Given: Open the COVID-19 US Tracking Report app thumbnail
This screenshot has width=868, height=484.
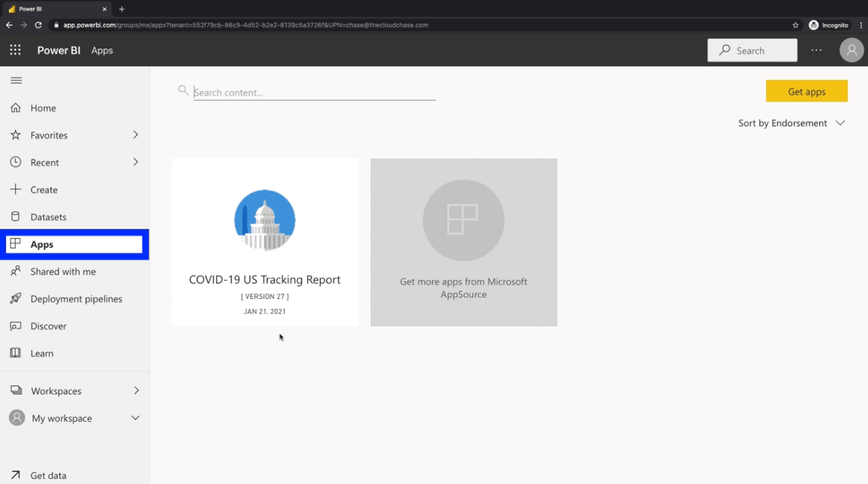Looking at the screenshot, I should (x=265, y=220).
